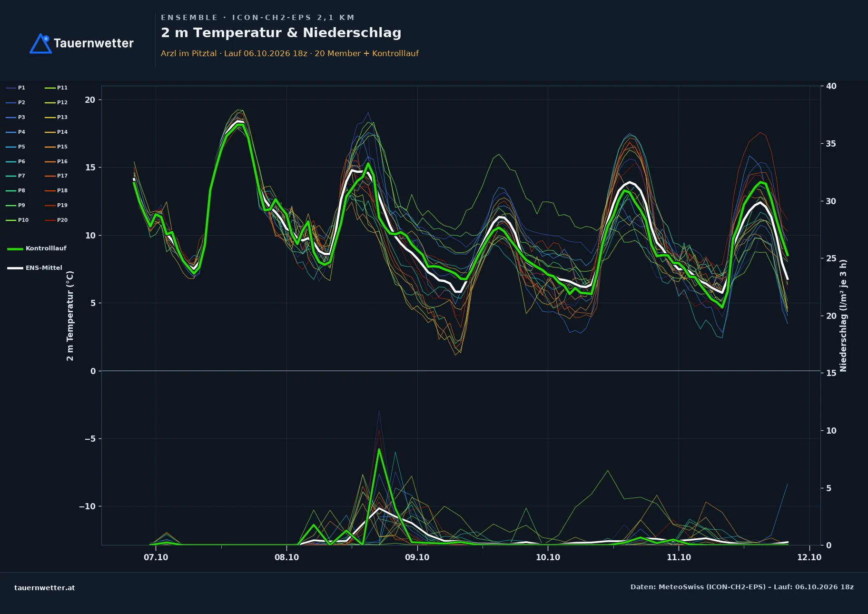The height and width of the screenshot is (614, 868).
Task: Click the Kontrolllauf legend entry
Action: point(37,248)
